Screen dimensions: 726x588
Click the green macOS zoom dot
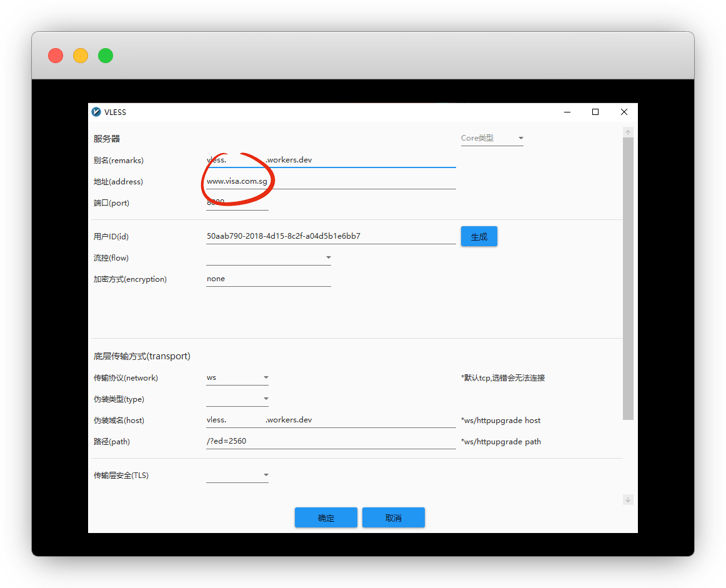[106, 56]
